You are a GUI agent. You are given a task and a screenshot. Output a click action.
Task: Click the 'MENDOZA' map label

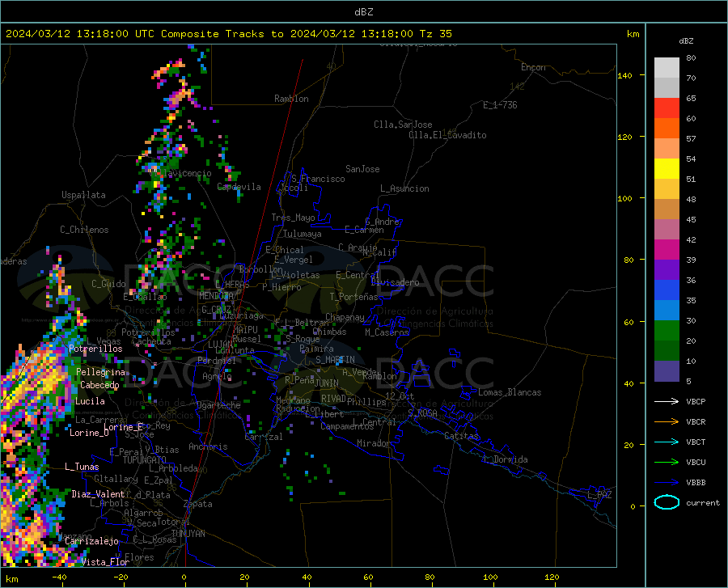pos(216,296)
